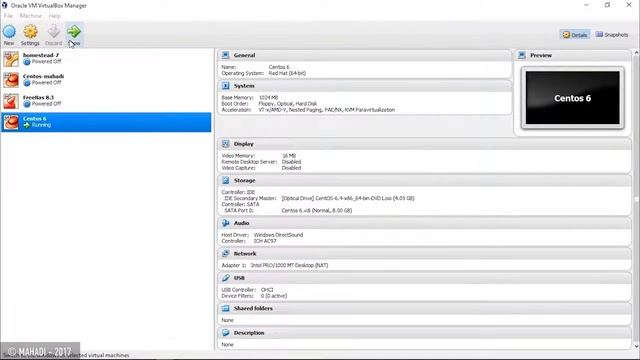
Task: Open the Shared folders heading link
Action: pyautogui.click(x=253, y=309)
